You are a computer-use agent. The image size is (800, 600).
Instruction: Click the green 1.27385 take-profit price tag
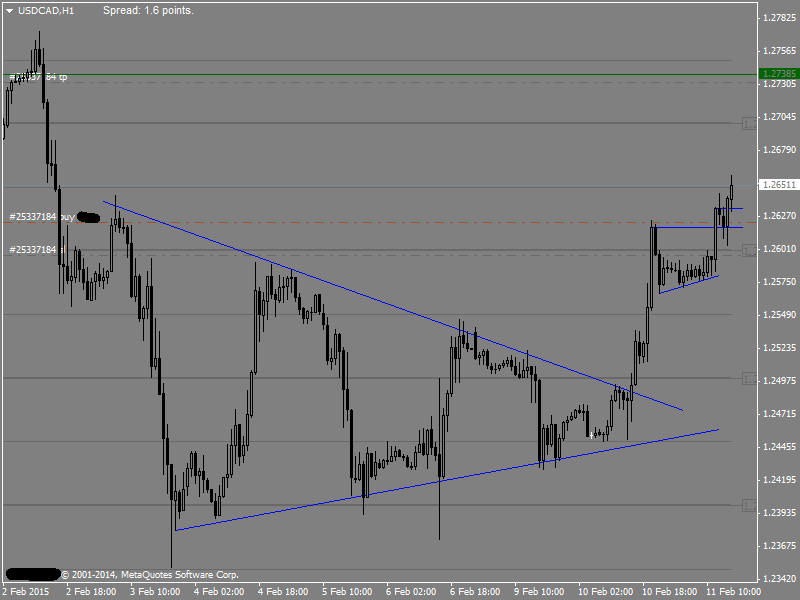779,74
